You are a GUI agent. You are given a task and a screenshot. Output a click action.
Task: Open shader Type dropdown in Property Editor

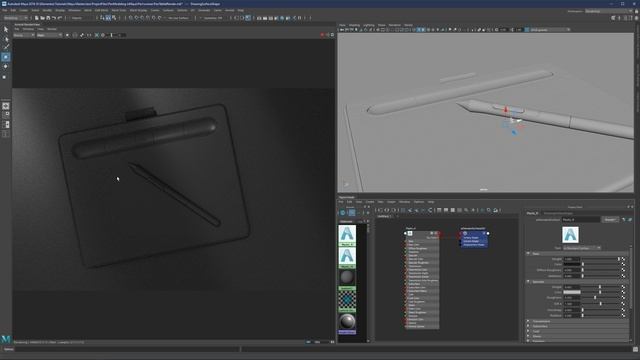coord(582,248)
